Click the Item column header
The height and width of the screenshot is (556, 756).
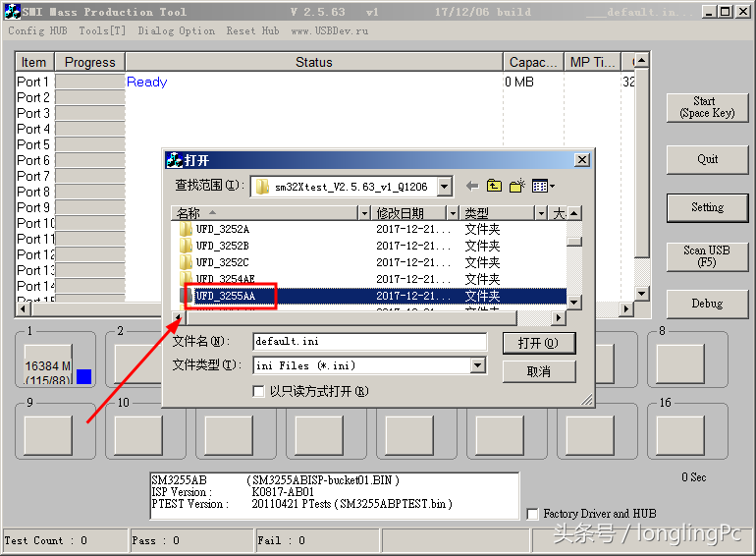pos(33,62)
